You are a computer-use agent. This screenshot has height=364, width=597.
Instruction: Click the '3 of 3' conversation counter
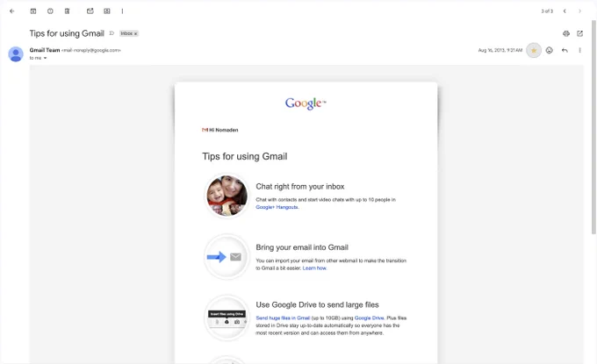pyautogui.click(x=547, y=11)
